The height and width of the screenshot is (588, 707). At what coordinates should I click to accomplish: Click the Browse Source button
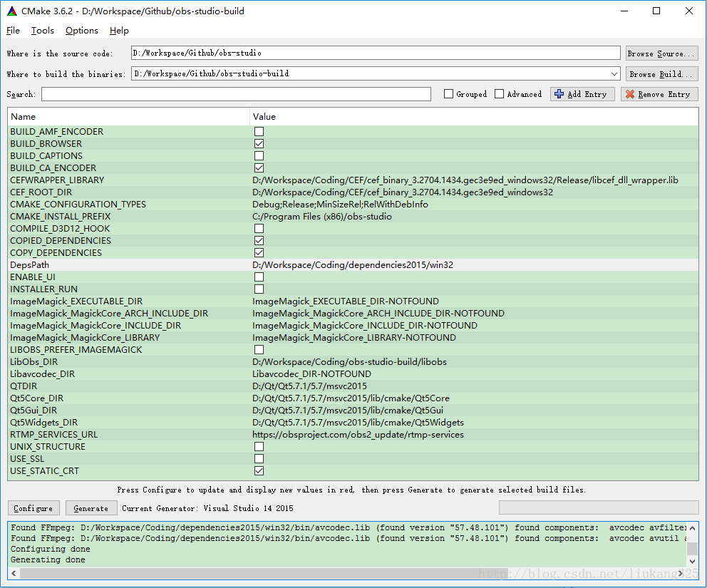tap(661, 53)
